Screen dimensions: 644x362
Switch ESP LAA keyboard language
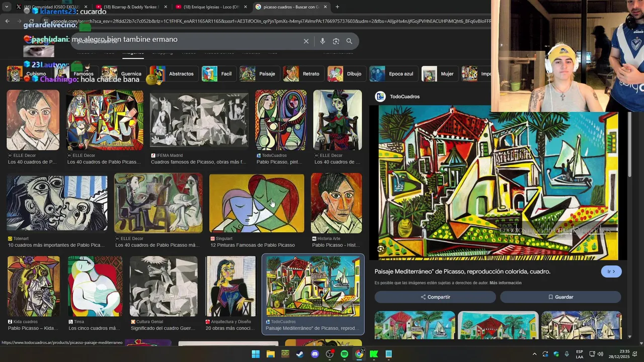(x=580, y=354)
